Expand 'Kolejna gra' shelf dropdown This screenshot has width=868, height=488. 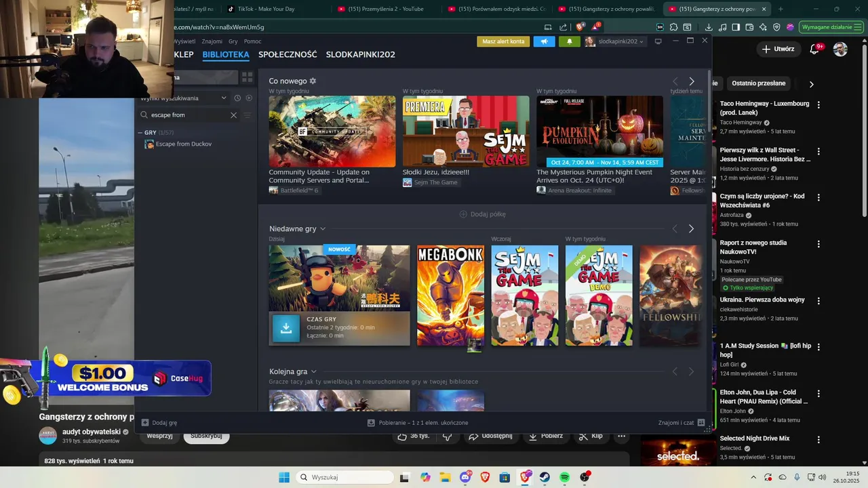313,372
